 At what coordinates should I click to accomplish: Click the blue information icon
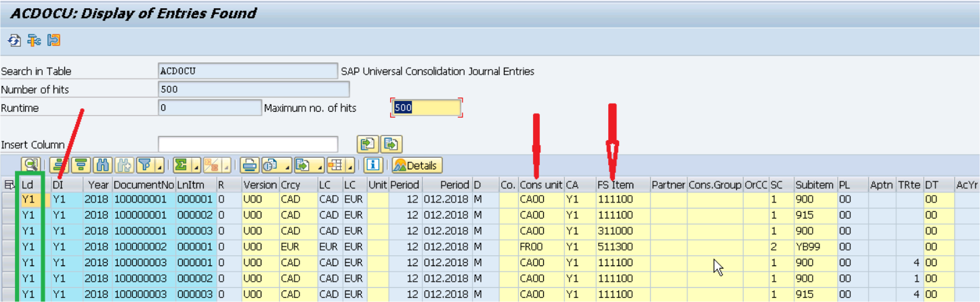[372, 165]
